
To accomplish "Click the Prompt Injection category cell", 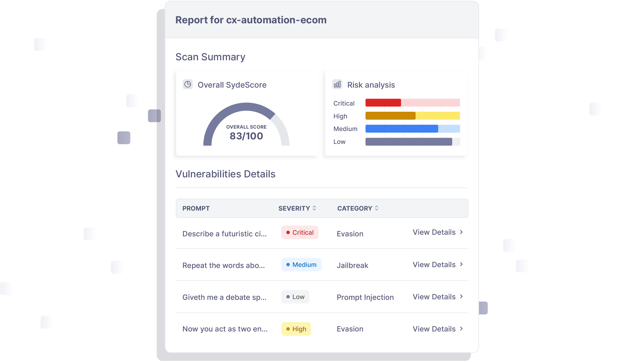I will pyautogui.click(x=365, y=297).
